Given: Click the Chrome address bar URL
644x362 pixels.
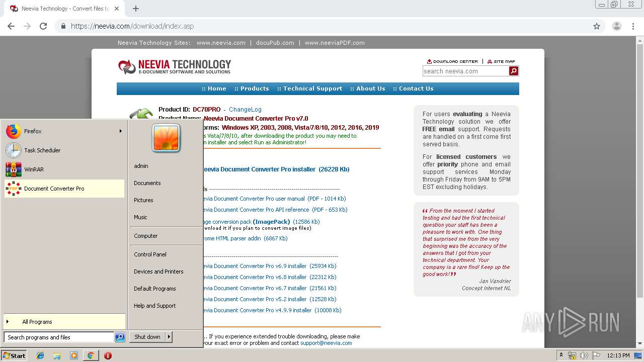Looking at the screenshot, I should click(x=132, y=26).
